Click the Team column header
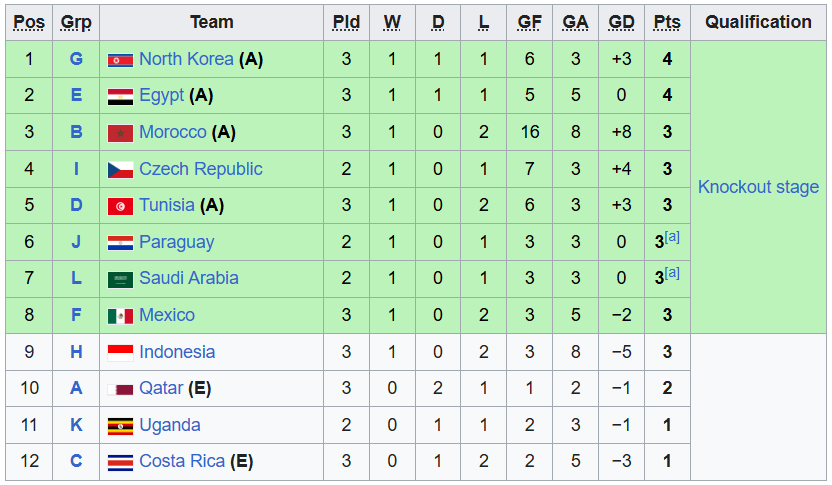Viewport: 832px width, 485px height. [x=212, y=22]
